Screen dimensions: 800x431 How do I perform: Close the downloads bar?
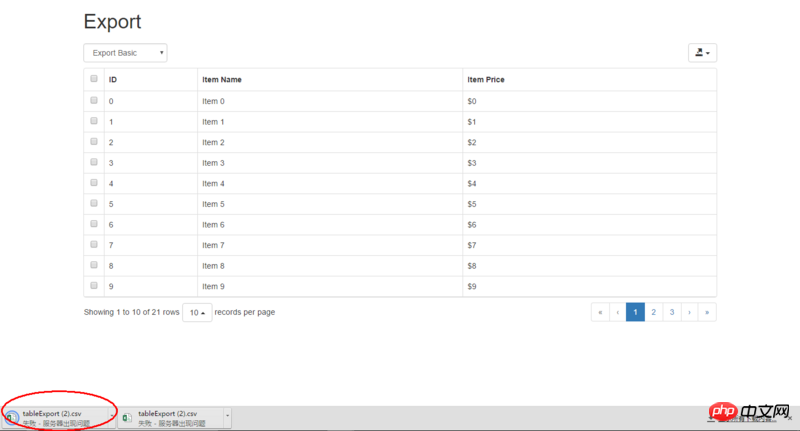[790, 418]
